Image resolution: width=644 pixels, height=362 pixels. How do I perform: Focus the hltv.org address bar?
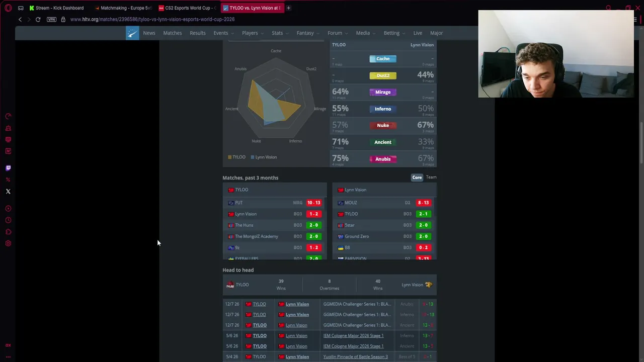click(x=152, y=19)
